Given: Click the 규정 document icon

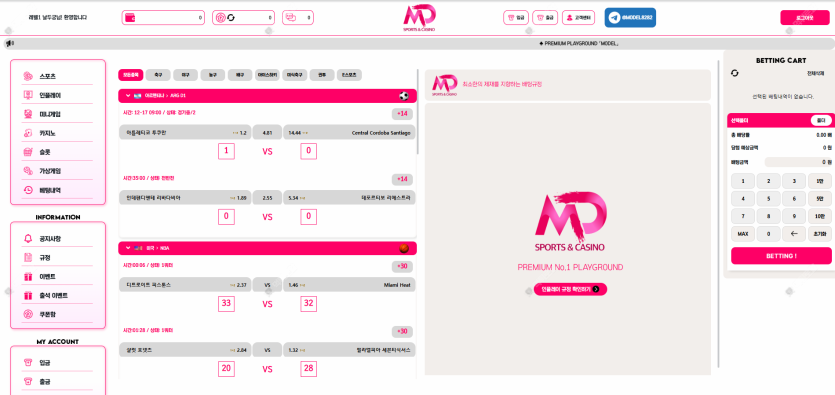Looking at the screenshot, I should pyautogui.click(x=28, y=258).
